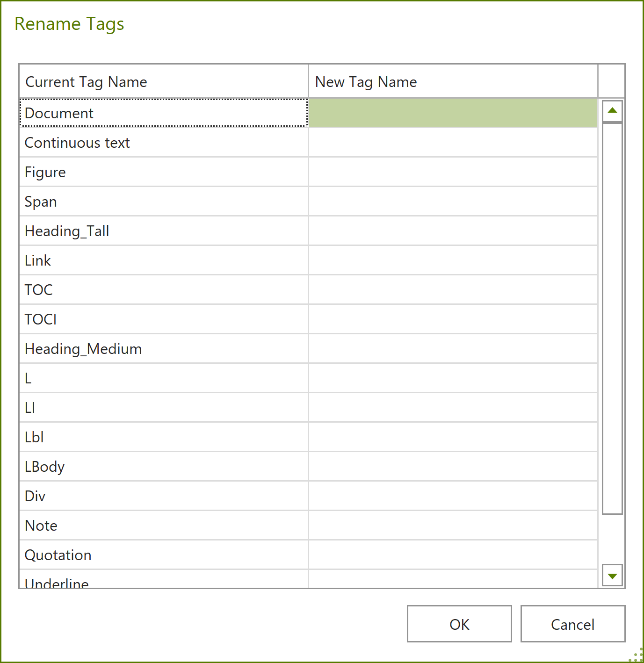
Task: Click the scroll down arrow
Action: pyautogui.click(x=612, y=575)
